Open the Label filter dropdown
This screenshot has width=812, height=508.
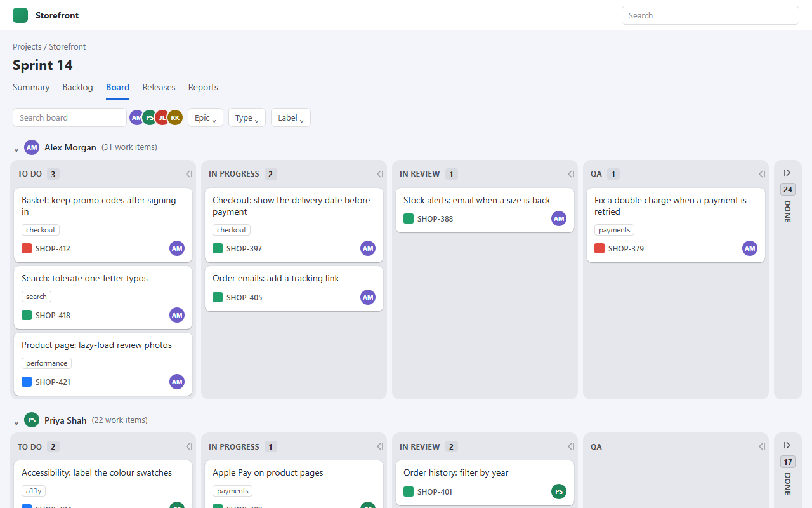coord(291,117)
